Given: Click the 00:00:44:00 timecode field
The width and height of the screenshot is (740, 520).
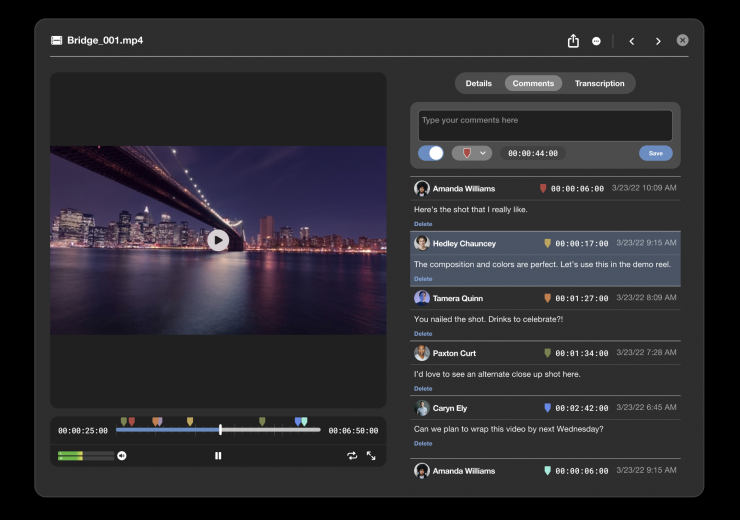Looking at the screenshot, I should [x=533, y=153].
